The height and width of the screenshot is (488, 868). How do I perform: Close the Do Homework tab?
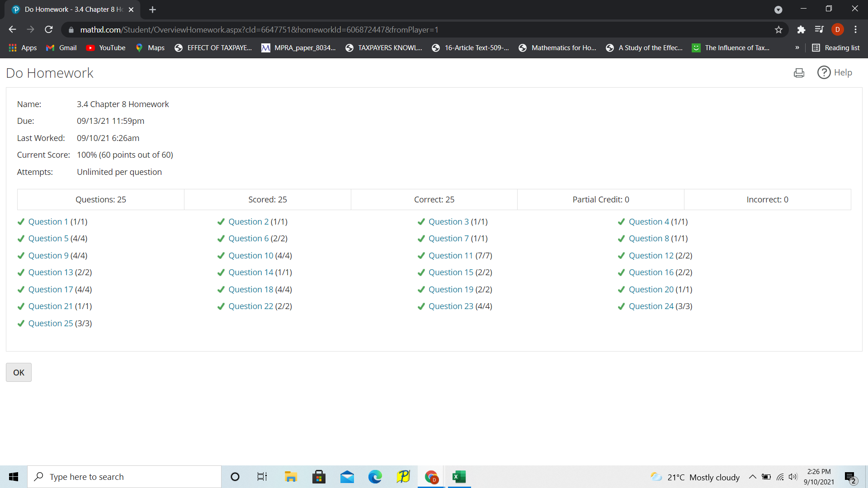[131, 9]
